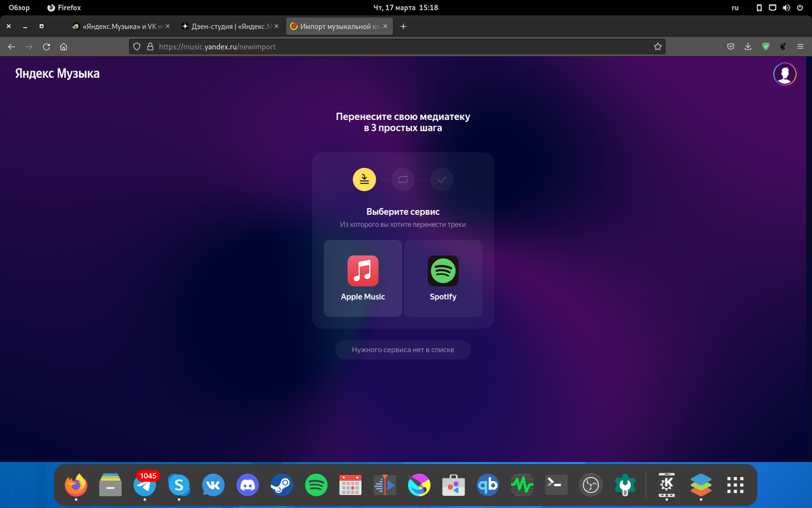
Task: Open clock calendar Чт, 17 марта 15:18
Action: [x=406, y=7]
